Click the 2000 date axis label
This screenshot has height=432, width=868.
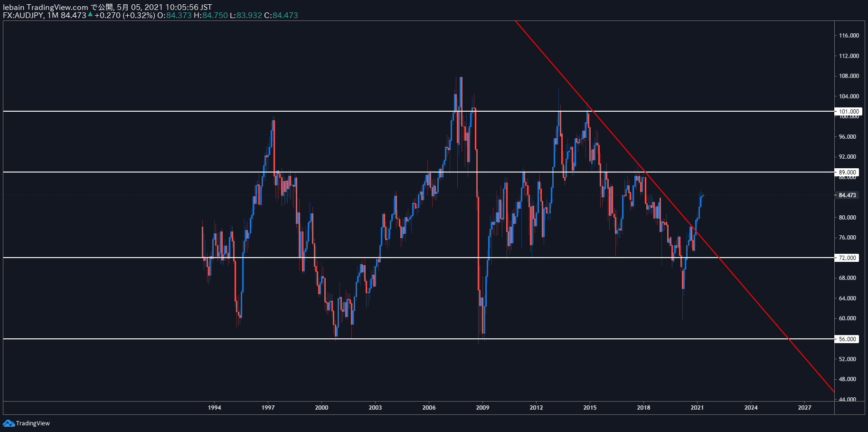click(x=321, y=408)
